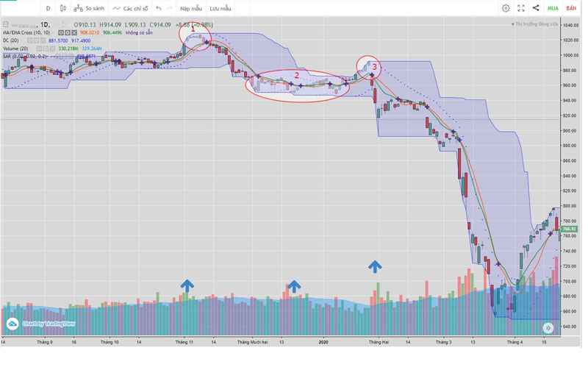This screenshot has height=370, width=588.
Task: Open the Chart by TradingView link
Action: pyautogui.click(x=49, y=324)
